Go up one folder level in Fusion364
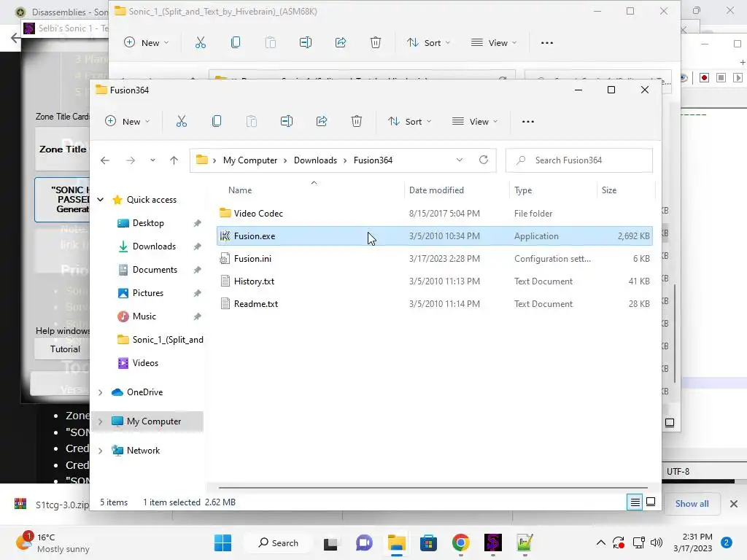This screenshot has height=560, width=747. coord(174,160)
